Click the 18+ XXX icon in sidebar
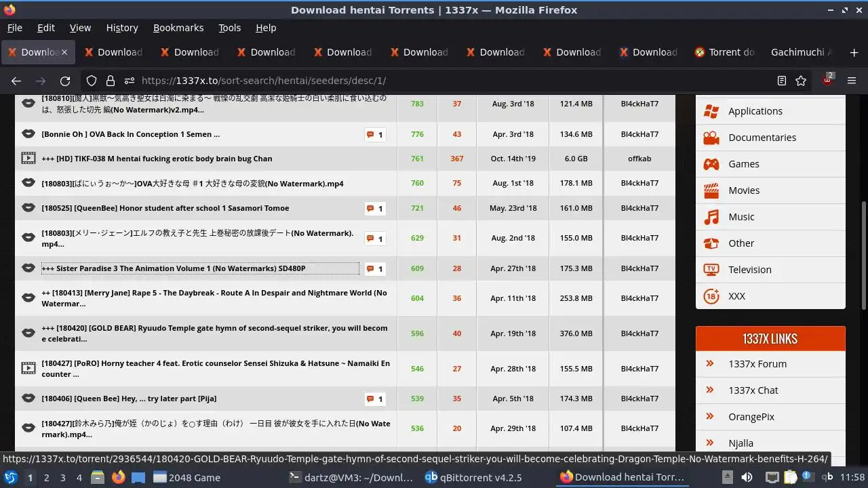This screenshot has height=488, width=868. [711, 296]
